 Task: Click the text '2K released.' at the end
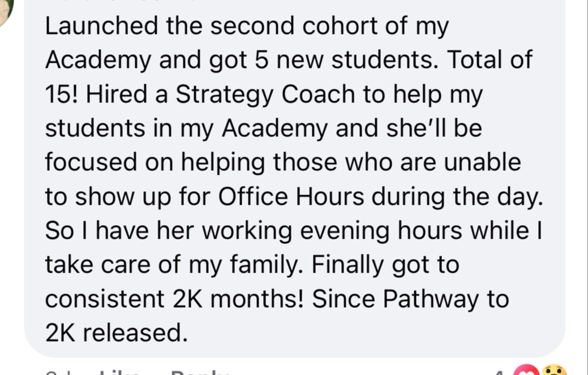(116, 333)
